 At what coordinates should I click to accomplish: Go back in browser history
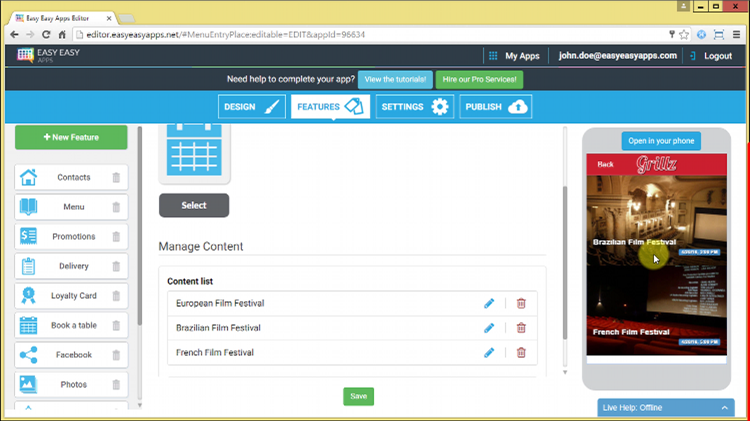pyautogui.click(x=14, y=34)
